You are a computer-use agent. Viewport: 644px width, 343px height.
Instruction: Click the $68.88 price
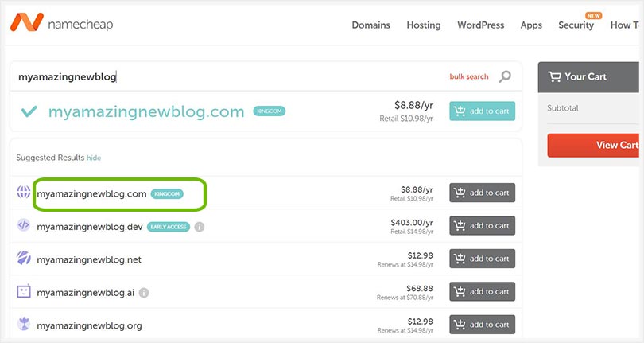coord(420,288)
